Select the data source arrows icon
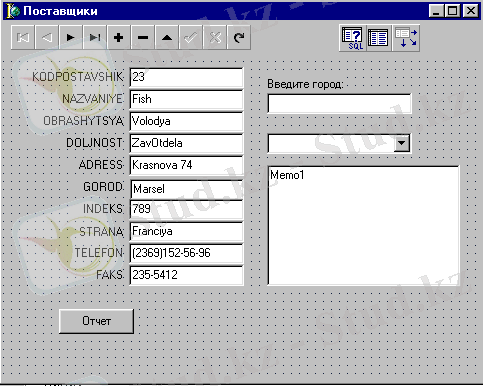483x386 pixels. 406,38
